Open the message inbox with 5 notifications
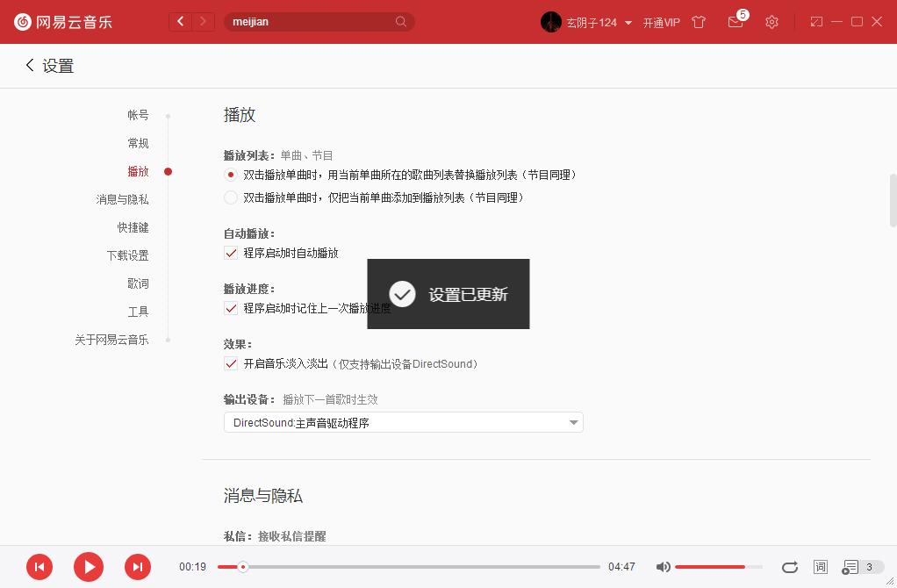 click(736, 22)
